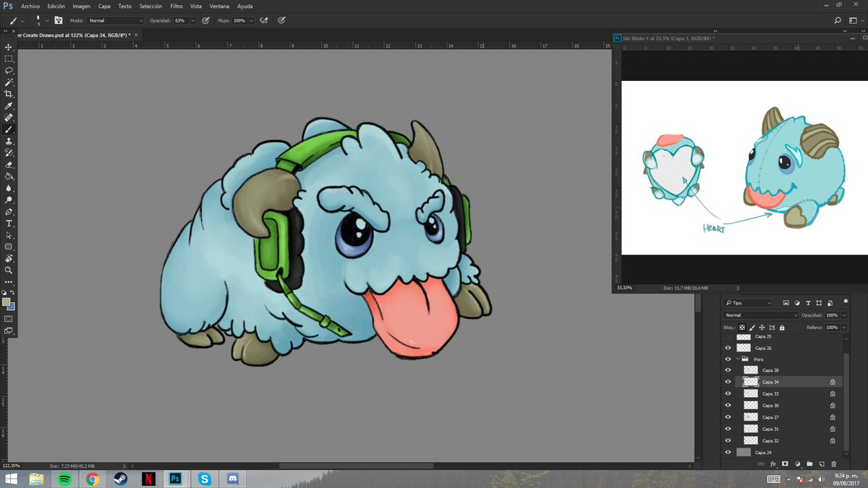Select the Crop tool
The width and height of the screenshot is (868, 488).
(x=9, y=93)
